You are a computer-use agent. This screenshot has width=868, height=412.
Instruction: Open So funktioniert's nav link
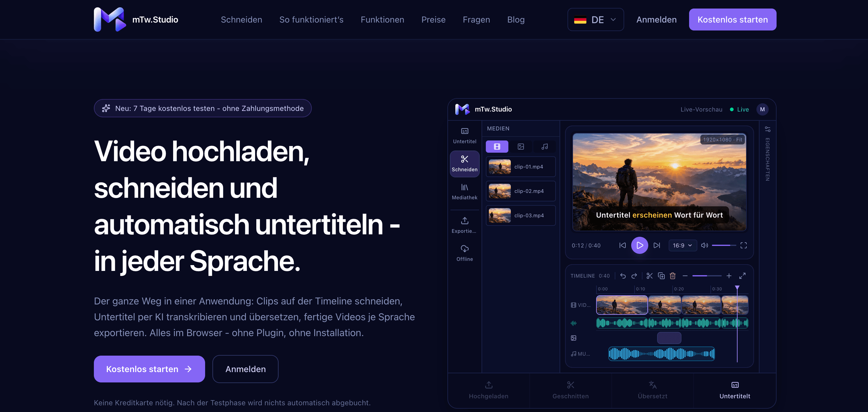point(311,20)
